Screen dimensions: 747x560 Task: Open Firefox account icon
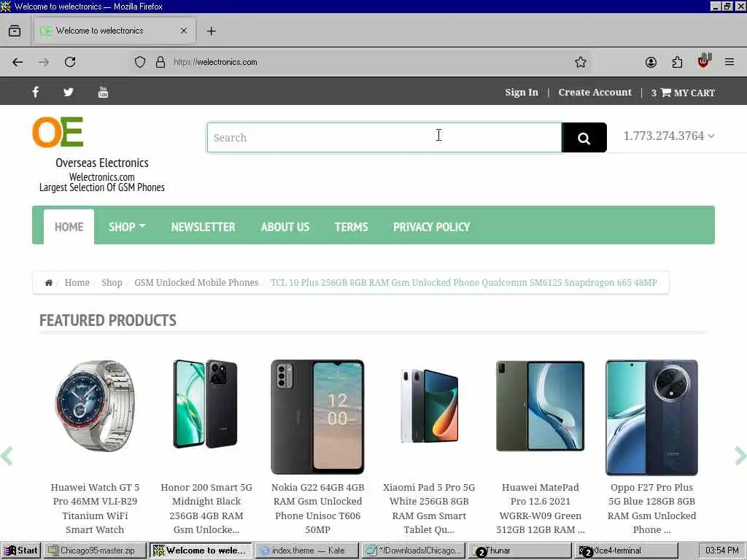[x=651, y=62]
